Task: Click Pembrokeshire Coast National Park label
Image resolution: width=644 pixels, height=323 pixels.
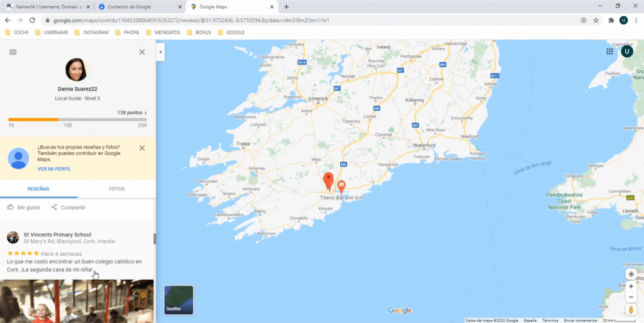Action: [x=565, y=201]
